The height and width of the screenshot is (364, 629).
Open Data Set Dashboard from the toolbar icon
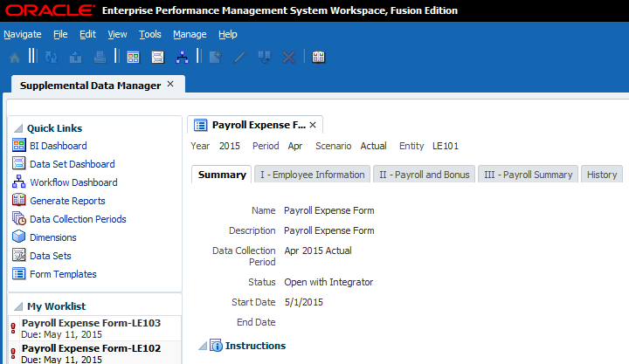pos(157,58)
